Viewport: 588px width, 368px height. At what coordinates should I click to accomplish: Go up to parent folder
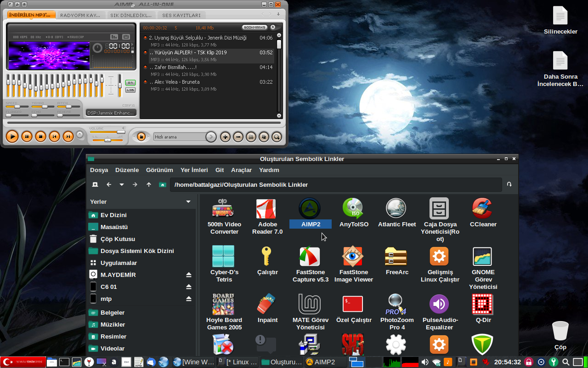tap(148, 184)
